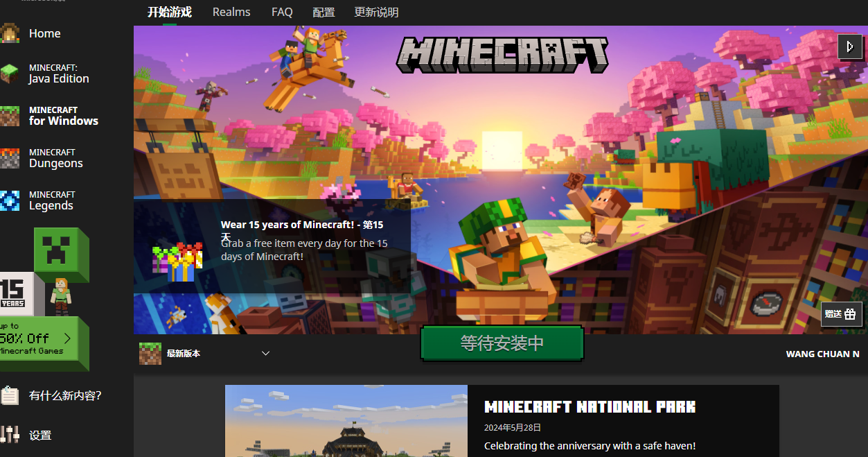Open the Minecraft Dungeons sidebar icon
Image resolution: width=868 pixels, height=457 pixels.
[9, 158]
